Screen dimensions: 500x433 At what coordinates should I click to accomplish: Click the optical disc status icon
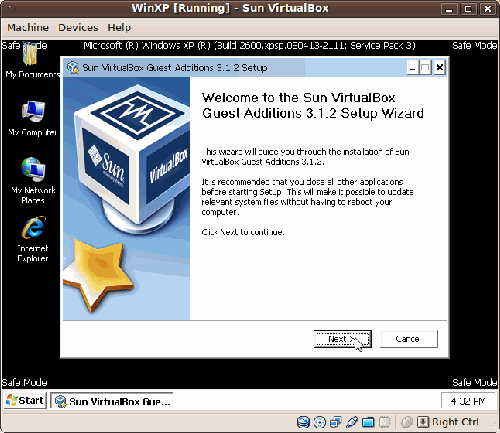click(320, 422)
